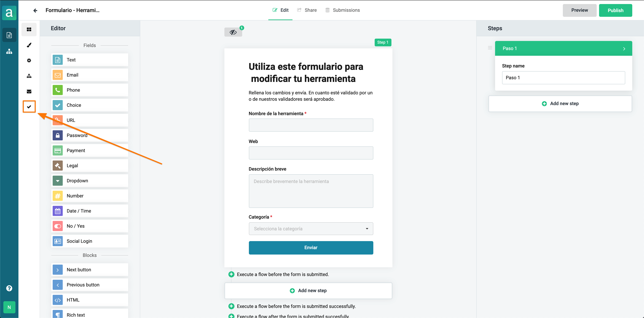Image resolution: width=644 pixels, height=318 pixels.
Task: Add a Social Login field
Action: tap(90, 241)
